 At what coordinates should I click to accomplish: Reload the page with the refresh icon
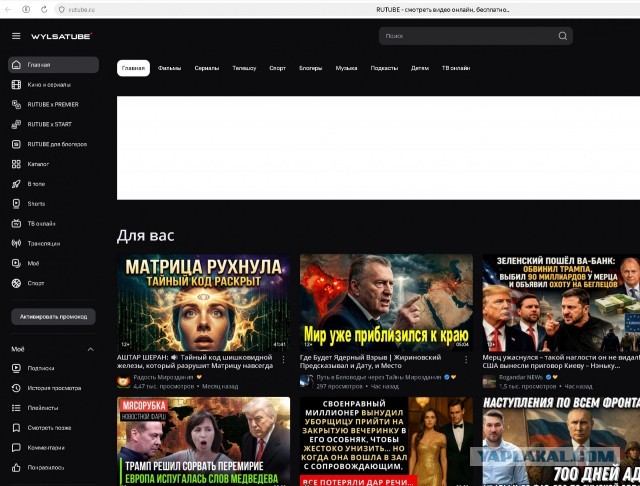click(44, 9)
